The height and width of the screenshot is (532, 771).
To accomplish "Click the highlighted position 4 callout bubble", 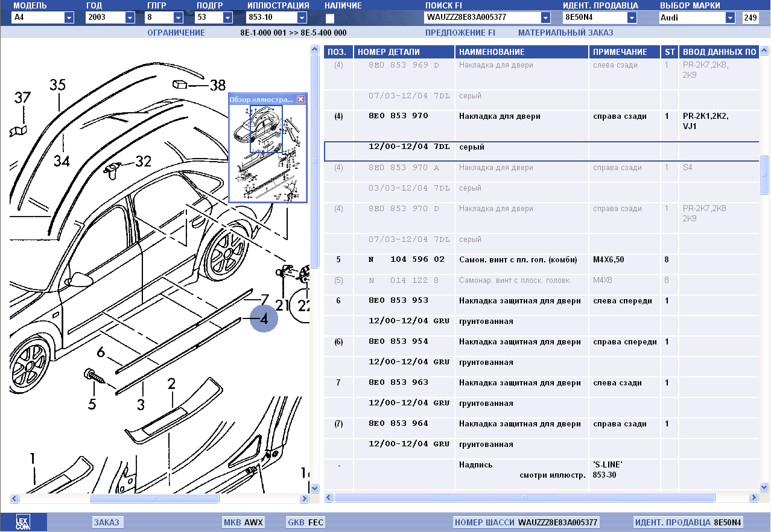I will point(264,320).
